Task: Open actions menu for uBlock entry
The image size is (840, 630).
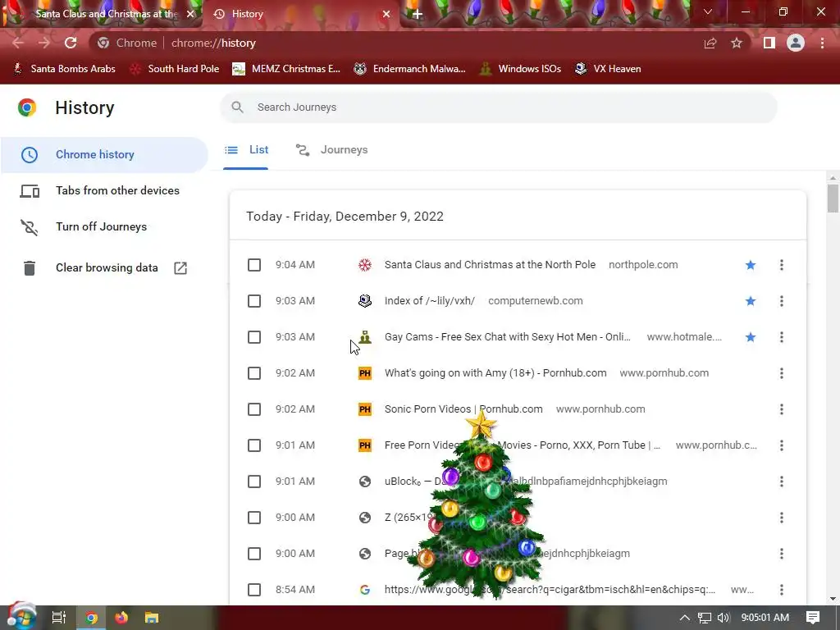Action: click(x=782, y=482)
